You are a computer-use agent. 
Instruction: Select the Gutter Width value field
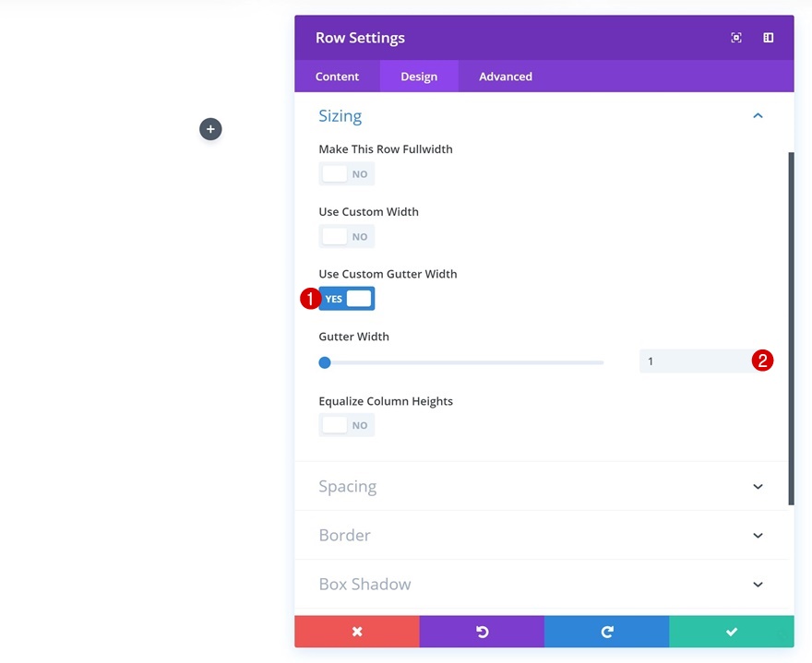697,361
